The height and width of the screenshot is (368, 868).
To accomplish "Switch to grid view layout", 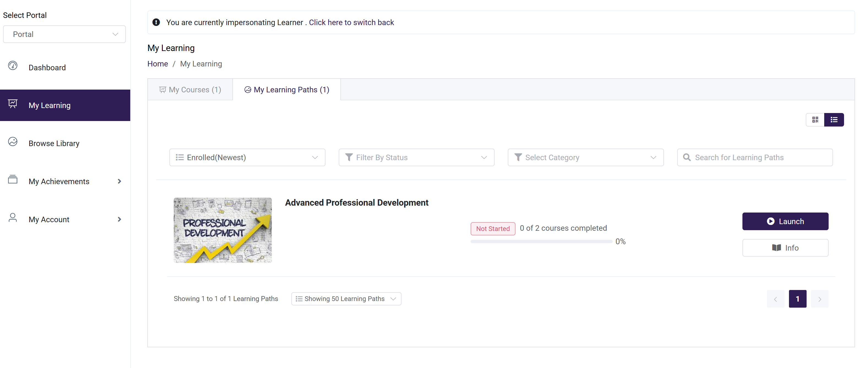I will [815, 120].
